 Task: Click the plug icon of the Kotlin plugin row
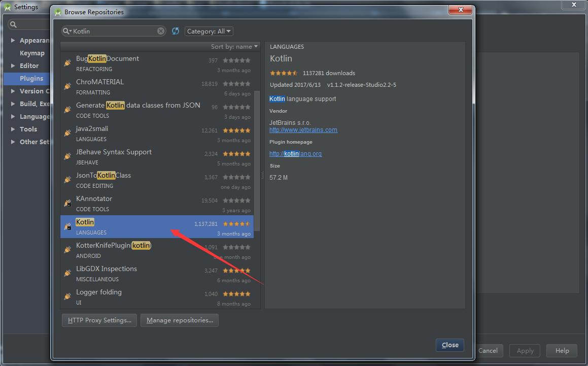tap(67, 226)
